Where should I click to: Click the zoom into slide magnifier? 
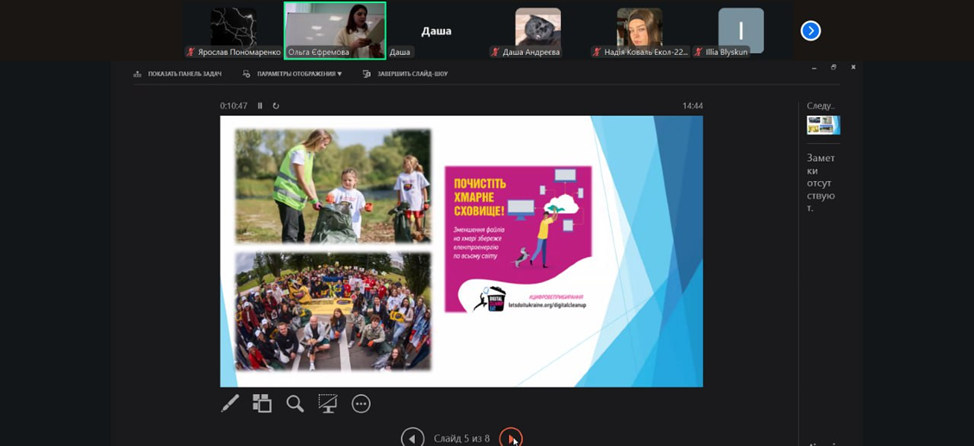click(x=295, y=404)
